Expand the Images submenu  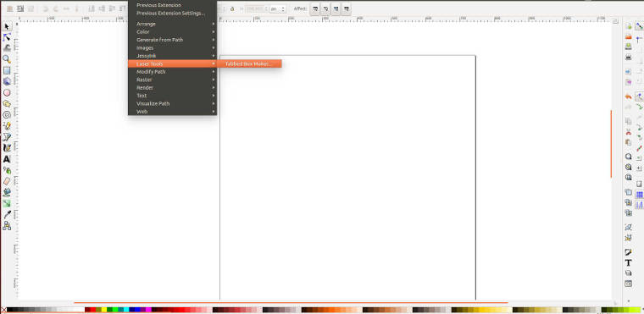click(173, 47)
